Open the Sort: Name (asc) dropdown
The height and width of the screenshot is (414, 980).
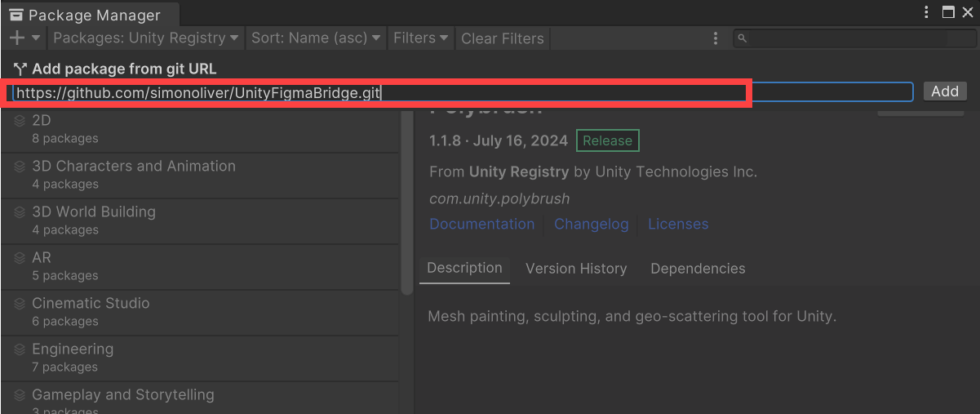[316, 38]
